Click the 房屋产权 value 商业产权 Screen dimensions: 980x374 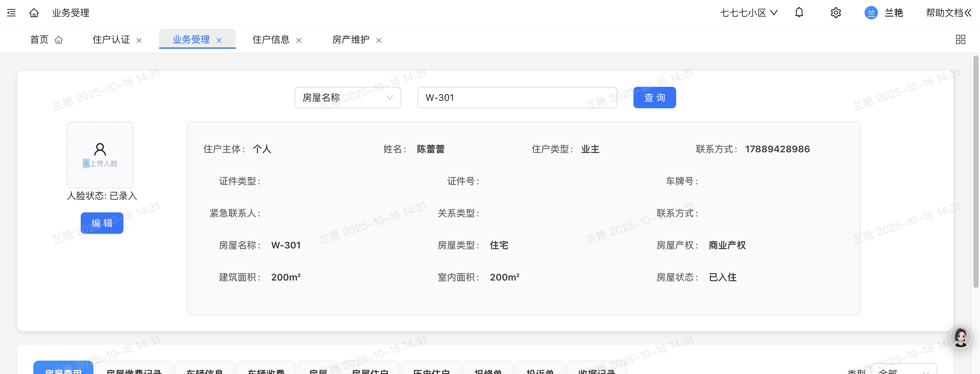pos(727,245)
